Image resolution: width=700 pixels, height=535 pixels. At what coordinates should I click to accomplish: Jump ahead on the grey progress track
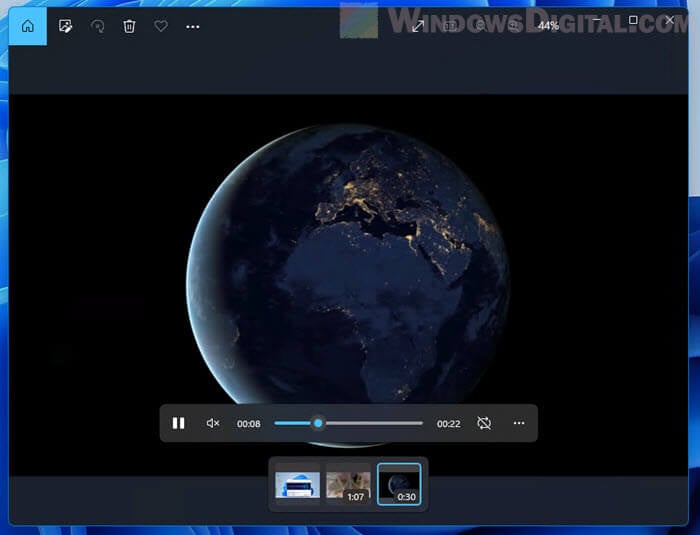(373, 423)
